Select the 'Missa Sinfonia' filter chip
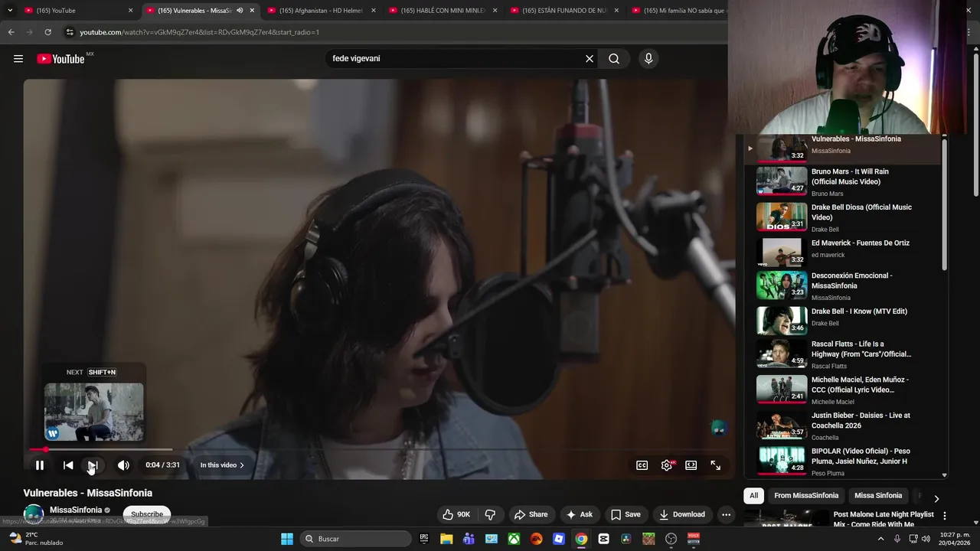The image size is (980, 551). coord(878,495)
